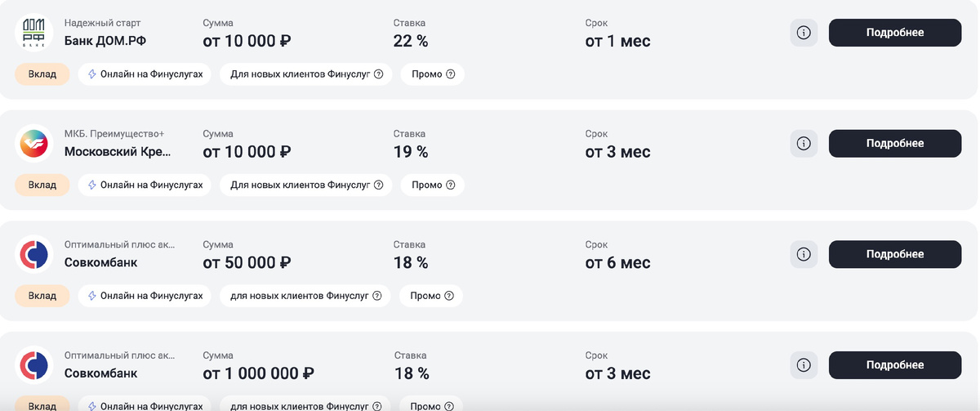Open info icon for Совкомбанк от 1 000 000 ₽ deposit
The height and width of the screenshot is (411, 980).
[804, 365]
